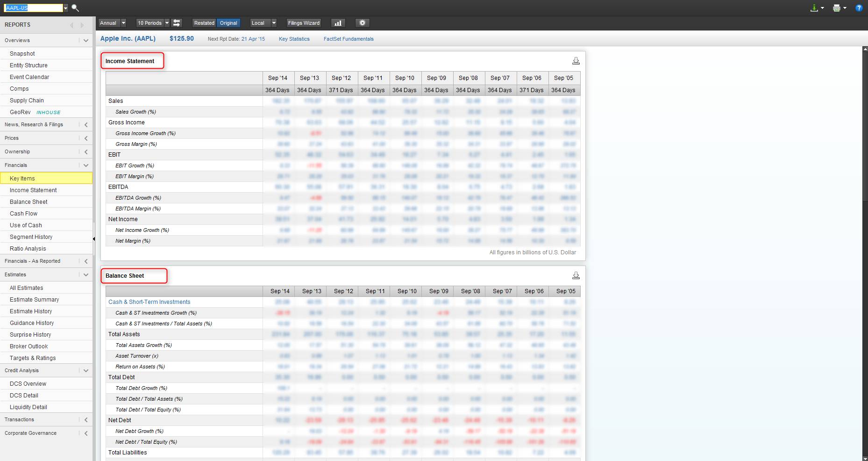Screen dimensions: 868x461
Task: Click the 21 Apr '15 report date
Action: coord(253,39)
